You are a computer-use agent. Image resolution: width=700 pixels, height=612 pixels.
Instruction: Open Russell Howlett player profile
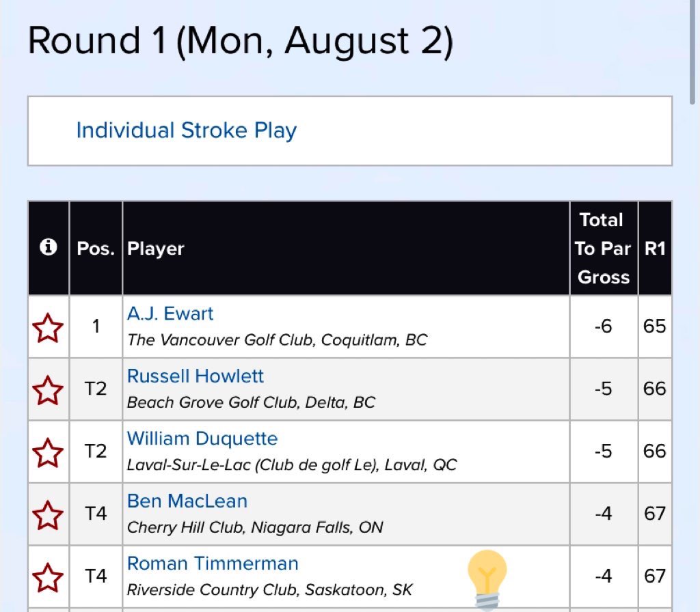(x=196, y=376)
